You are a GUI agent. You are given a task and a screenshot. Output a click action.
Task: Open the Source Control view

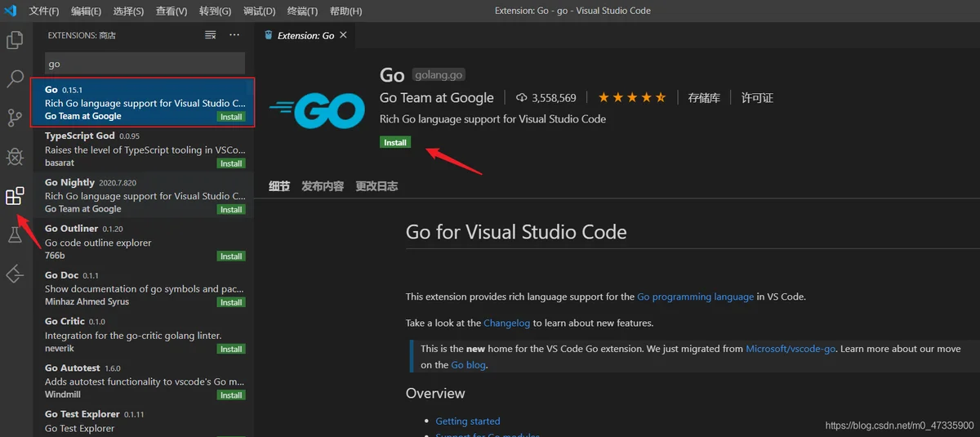(x=15, y=118)
